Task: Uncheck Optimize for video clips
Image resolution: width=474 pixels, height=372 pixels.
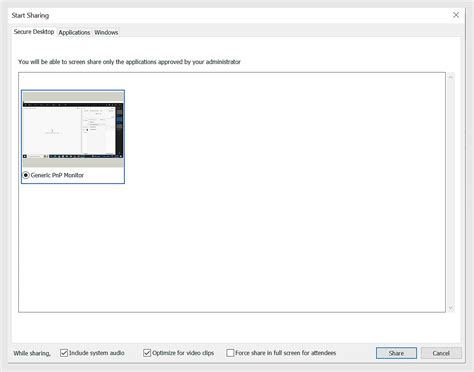Action: pos(147,353)
